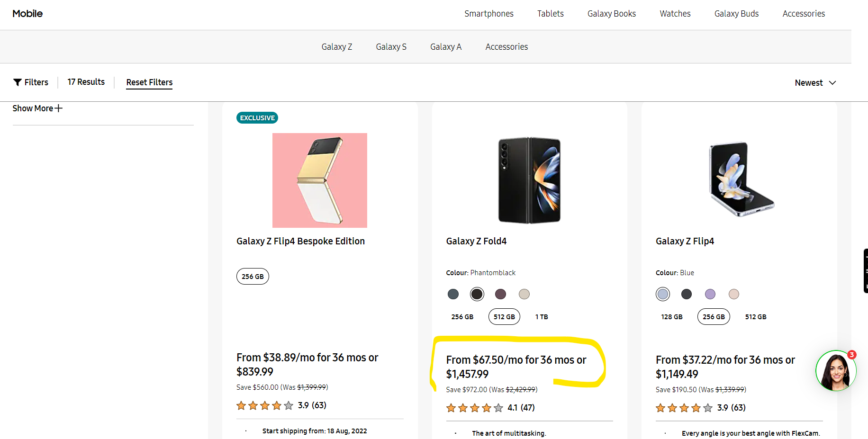The image size is (868, 439).
Task: Select 256 GB on Flip4 Bespoke Edition
Action: (x=253, y=277)
